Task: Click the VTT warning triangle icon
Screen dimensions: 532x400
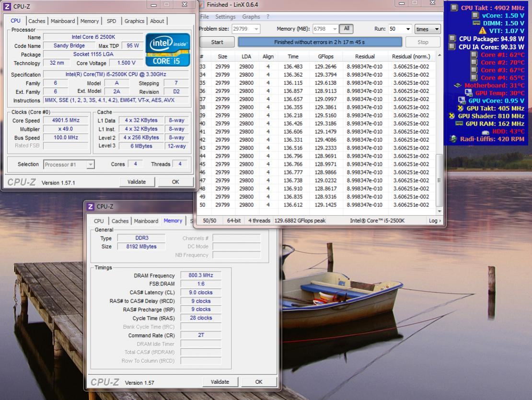Action: pyautogui.click(x=483, y=31)
